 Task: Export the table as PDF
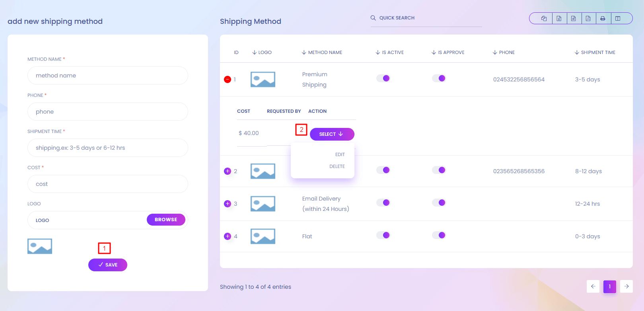tap(588, 18)
